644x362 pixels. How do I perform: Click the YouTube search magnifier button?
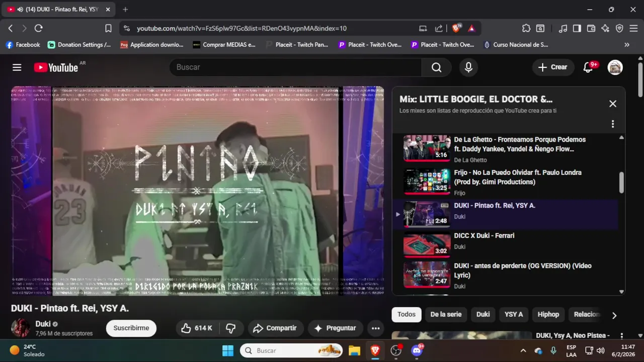point(436,67)
